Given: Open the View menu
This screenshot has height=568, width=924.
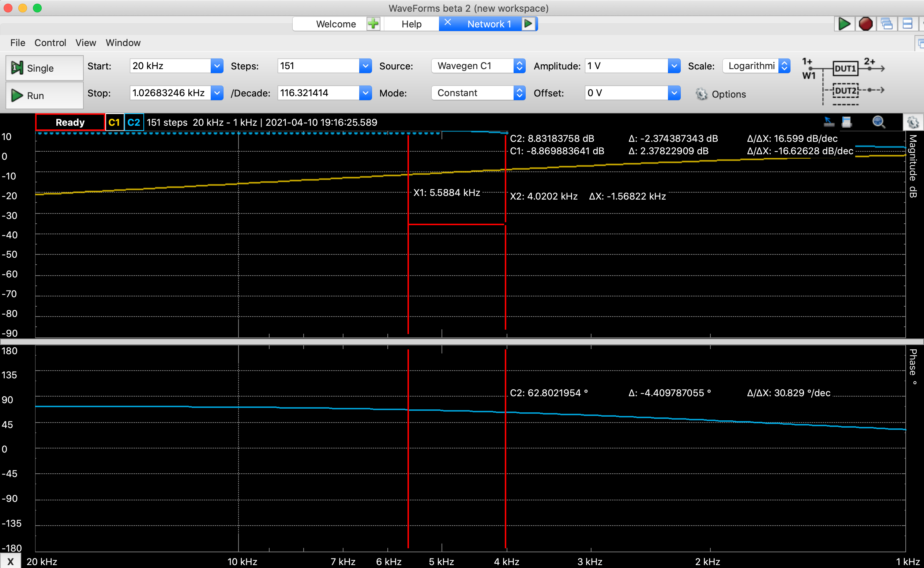Looking at the screenshot, I should pos(86,43).
